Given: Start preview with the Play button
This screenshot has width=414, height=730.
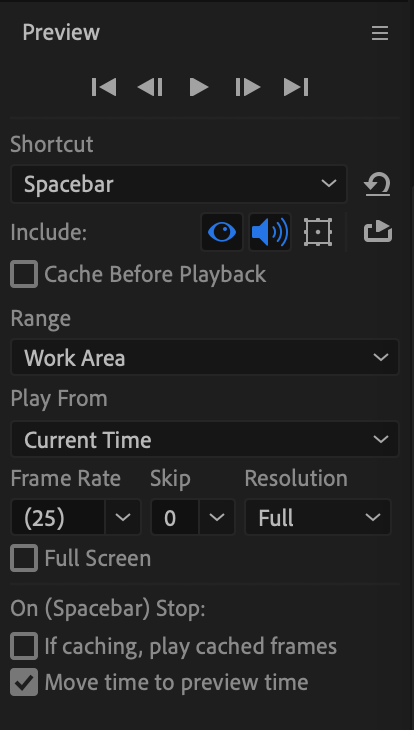Looking at the screenshot, I should point(199,87).
